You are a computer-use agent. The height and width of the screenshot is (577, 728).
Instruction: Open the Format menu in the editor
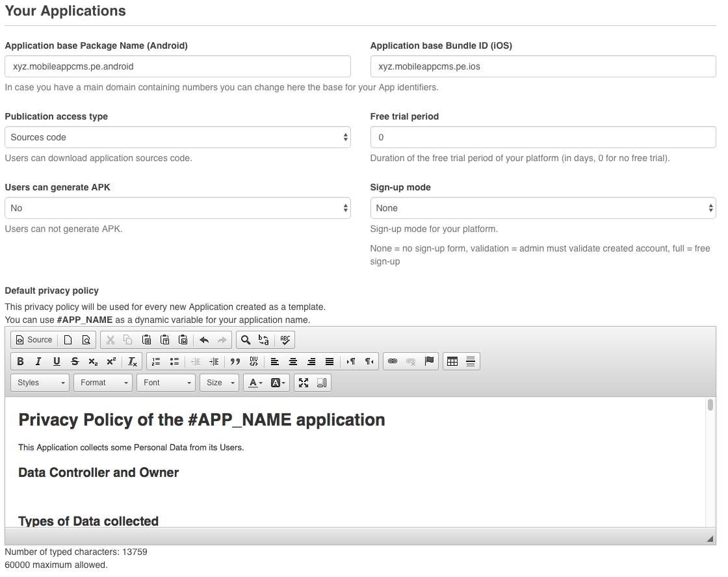[103, 383]
